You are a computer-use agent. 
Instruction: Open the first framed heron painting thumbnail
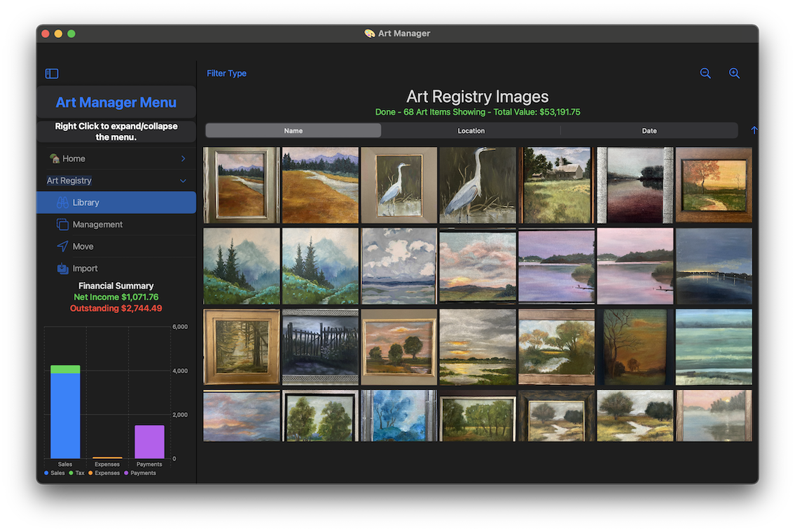(399, 185)
